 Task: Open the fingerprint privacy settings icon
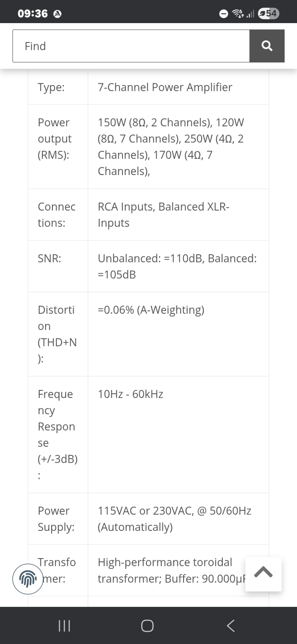[28, 579]
